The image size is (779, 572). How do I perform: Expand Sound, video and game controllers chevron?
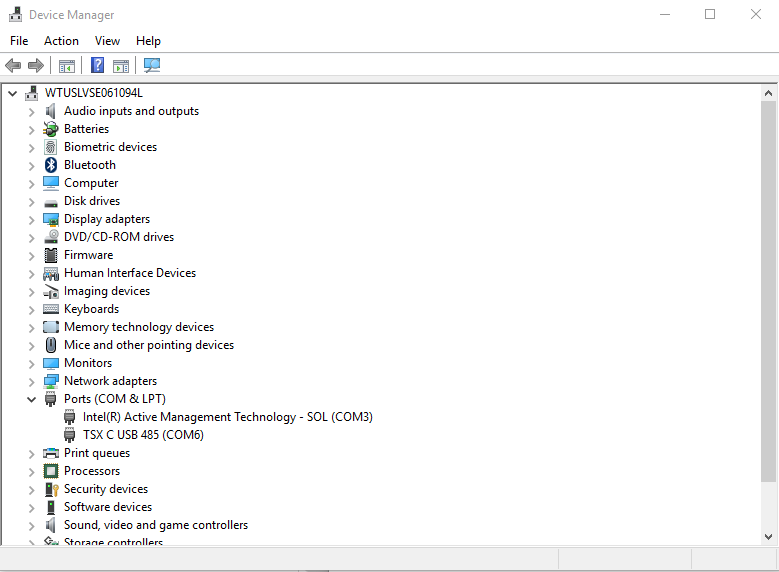click(x=31, y=526)
